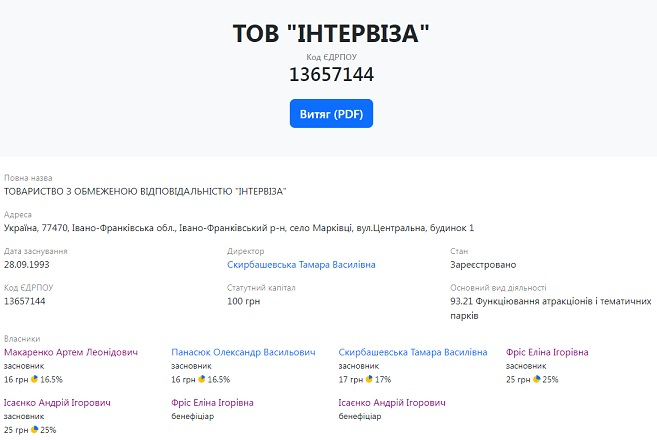Viewport: 657px width, 440px height.
Task: Open owner Макаренко Артем Леонідович profile
Action: tap(70, 352)
